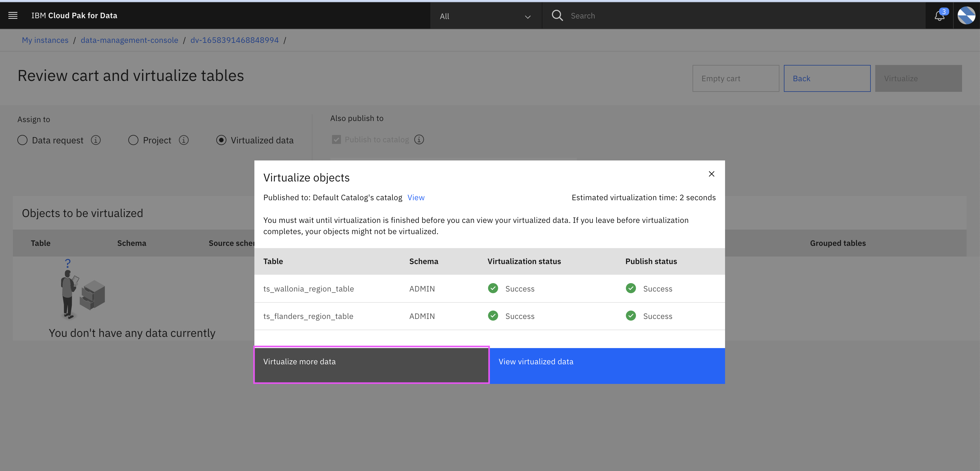Select the Project radio button
Image resolution: width=980 pixels, height=471 pixels.
point(133,140)
